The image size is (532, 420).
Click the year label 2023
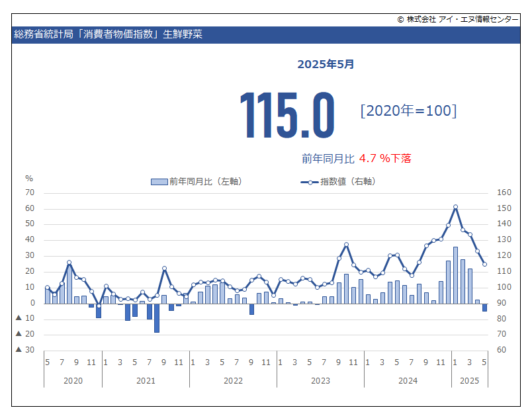(321, 381)
